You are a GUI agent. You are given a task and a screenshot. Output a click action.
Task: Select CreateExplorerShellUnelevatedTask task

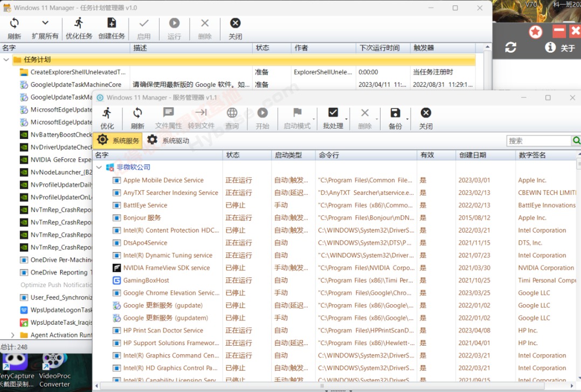click(x=238, y=72)
